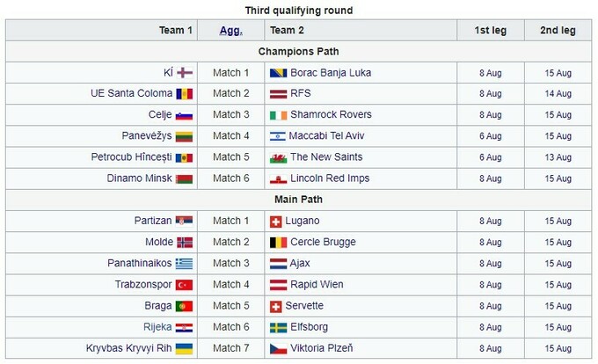Viewport: 598px width, 364px height.
Task: Open the Agg. header link
Action: click(230, 30)
